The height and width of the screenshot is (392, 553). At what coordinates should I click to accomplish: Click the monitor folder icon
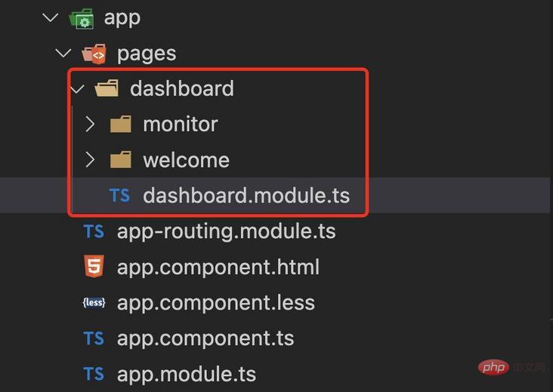point(120,124)
